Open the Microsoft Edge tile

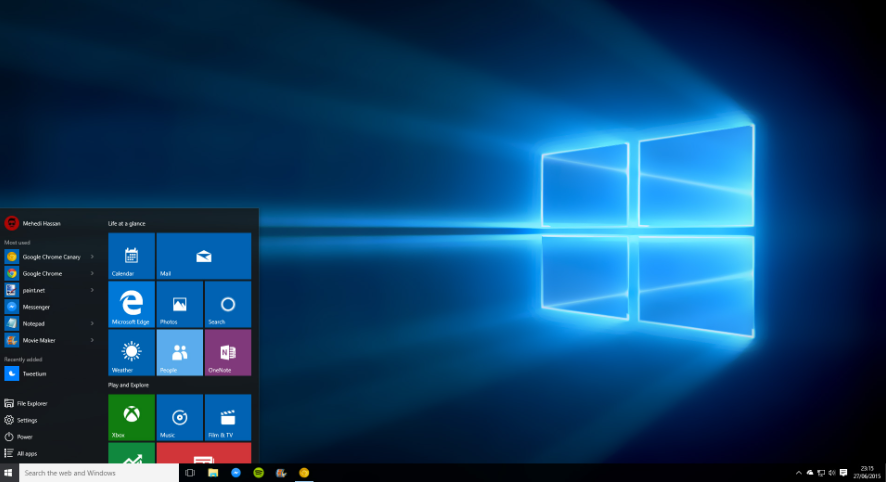tap(131, 304)
